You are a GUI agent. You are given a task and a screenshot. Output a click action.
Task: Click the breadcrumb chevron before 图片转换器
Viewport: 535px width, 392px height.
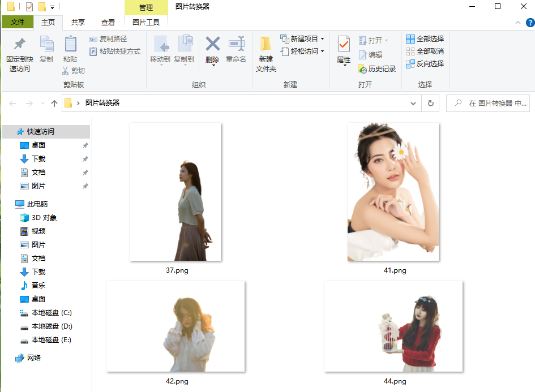coord(78,104)
